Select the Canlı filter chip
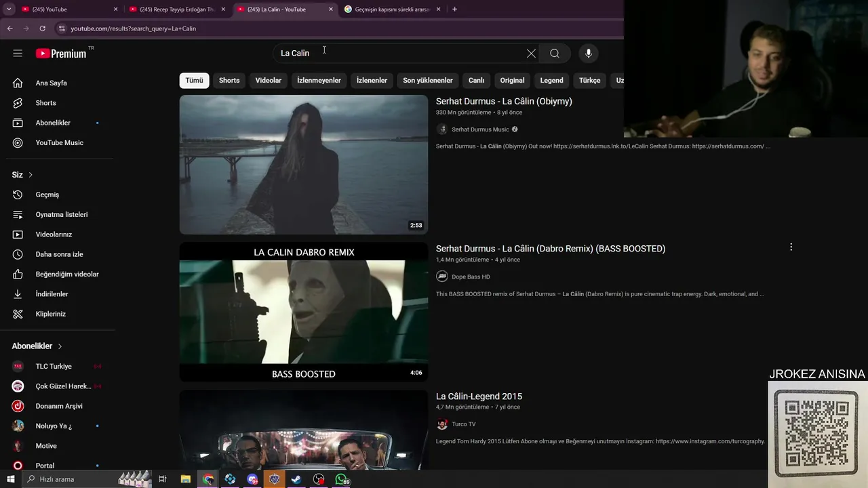 [x=476, y=80]
